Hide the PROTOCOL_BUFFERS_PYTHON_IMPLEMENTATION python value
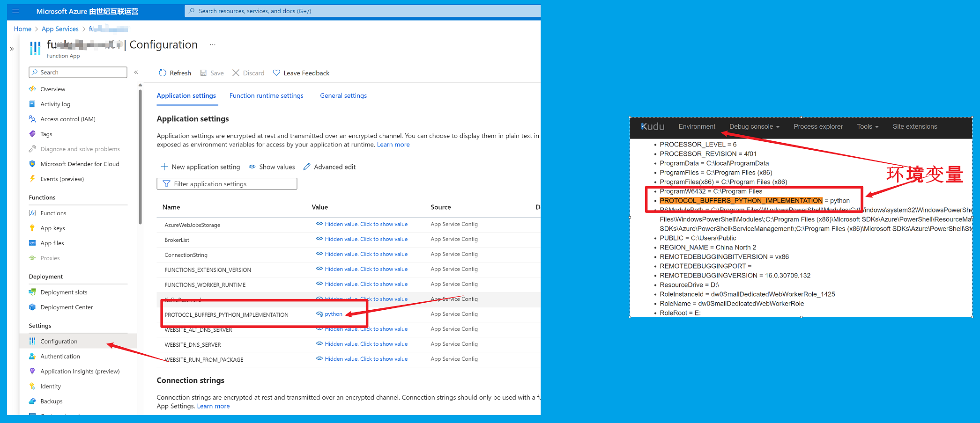 [x=319, y=314]
